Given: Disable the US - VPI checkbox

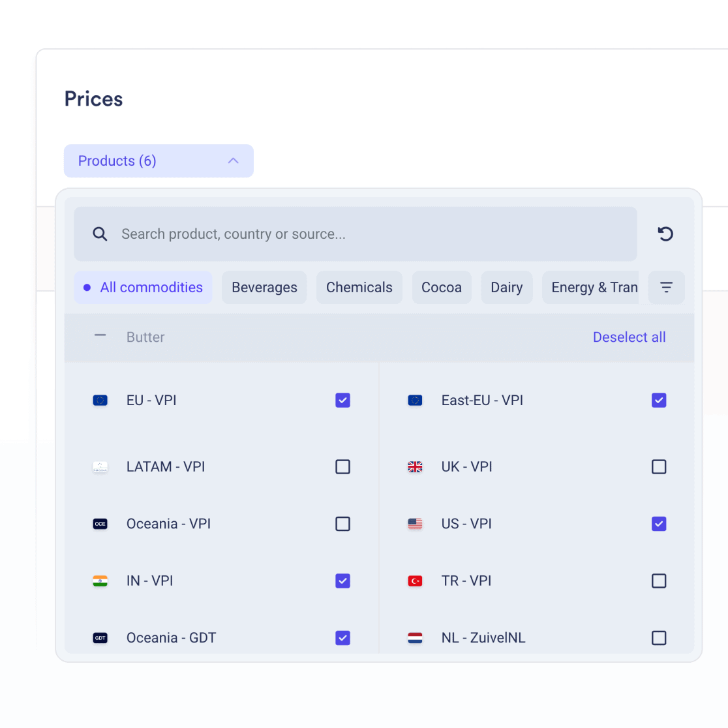Looking at the screenshot, I should pos(659,524).
